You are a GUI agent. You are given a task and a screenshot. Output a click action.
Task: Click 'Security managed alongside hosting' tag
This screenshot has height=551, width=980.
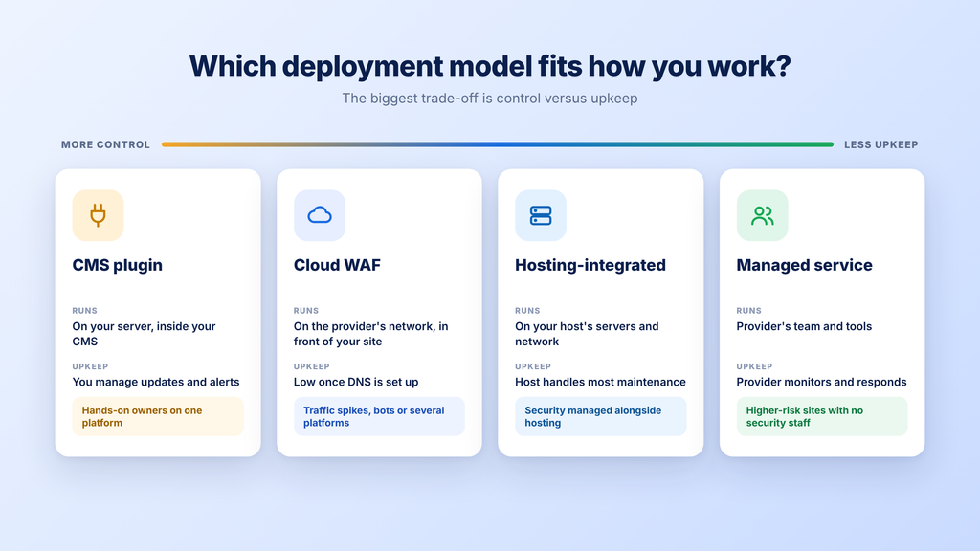(x=601, y=416)
